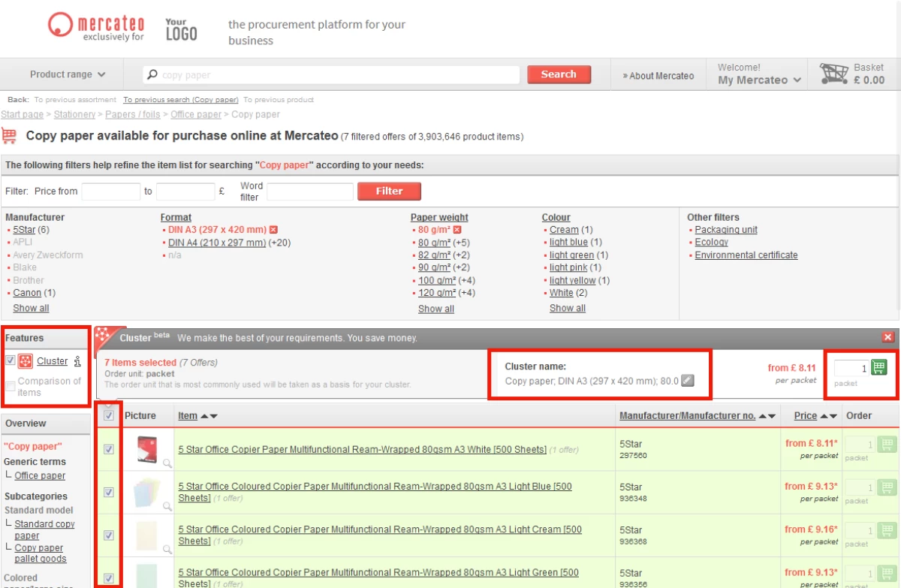Image resolution: width=901 pixels, height=588 pixels.
Task: Sort the list by Price column
Action: (805, 415)
